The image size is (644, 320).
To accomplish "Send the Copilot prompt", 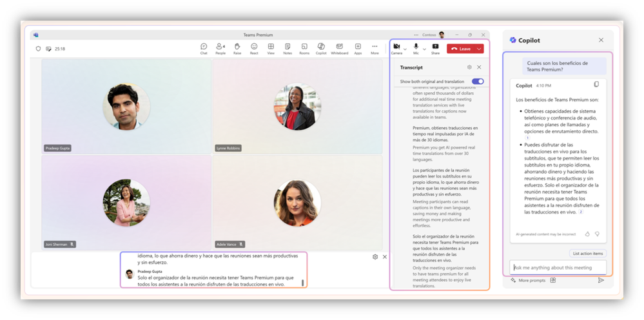I will (601, 280).
